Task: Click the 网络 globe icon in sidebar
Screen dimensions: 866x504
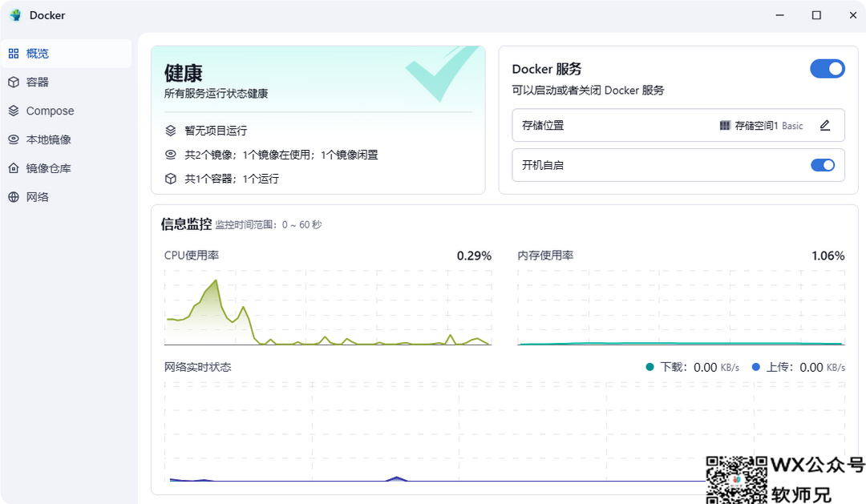Action: [14, 197]
